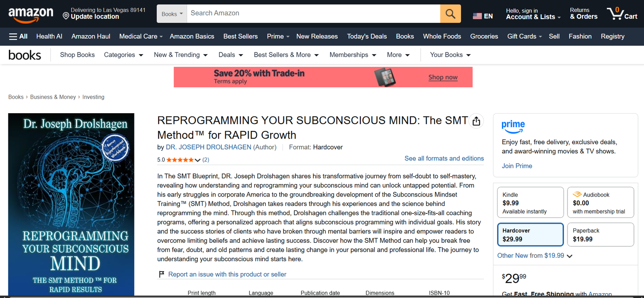Screen dimensions: 644x298
Task: Open the Your Books dropdown
Action: point(450,55)
